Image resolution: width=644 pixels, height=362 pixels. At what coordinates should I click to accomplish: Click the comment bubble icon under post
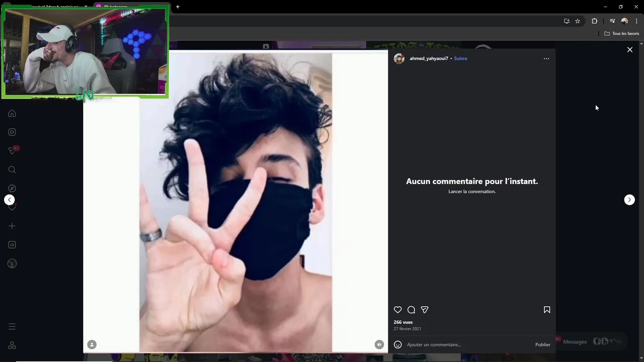pyautogui.click(x=411, y=310)
